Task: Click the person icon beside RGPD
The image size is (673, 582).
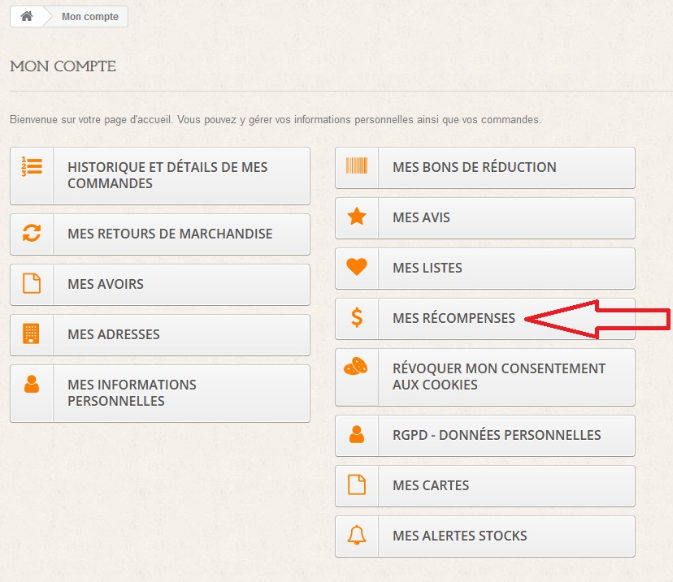Action: (357, 434)
